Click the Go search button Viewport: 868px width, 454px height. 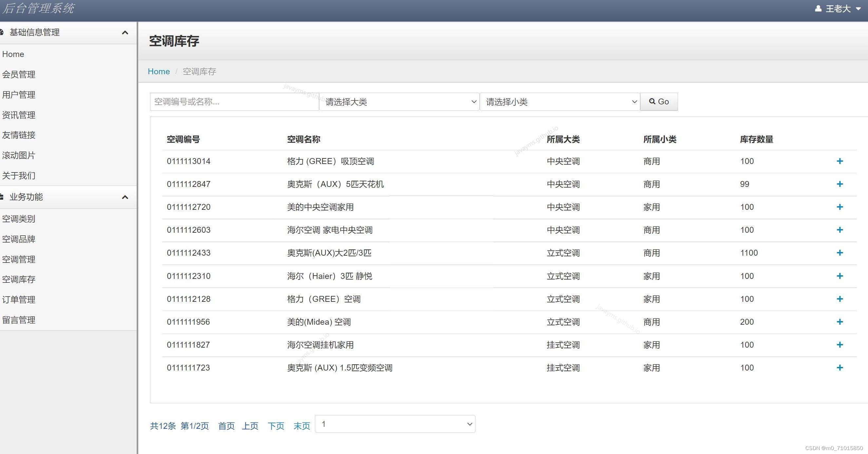[x=659, y=102]
